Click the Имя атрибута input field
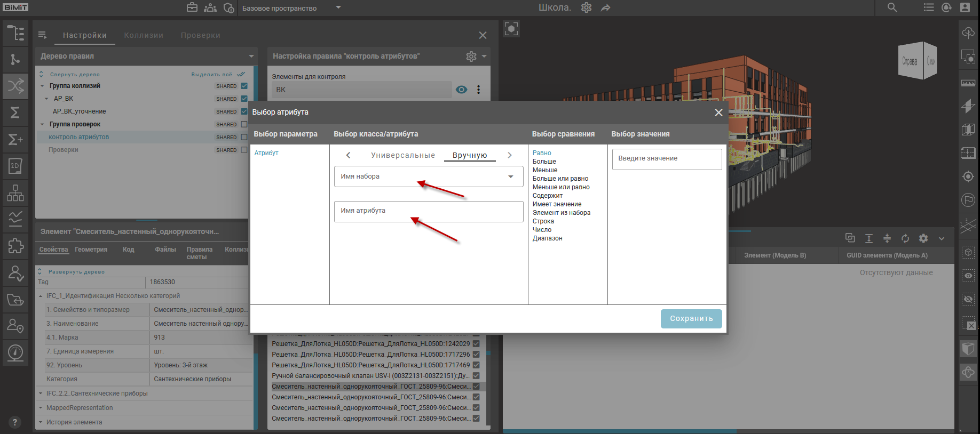Viewport: 980px width, 434px height. point(428,211)
